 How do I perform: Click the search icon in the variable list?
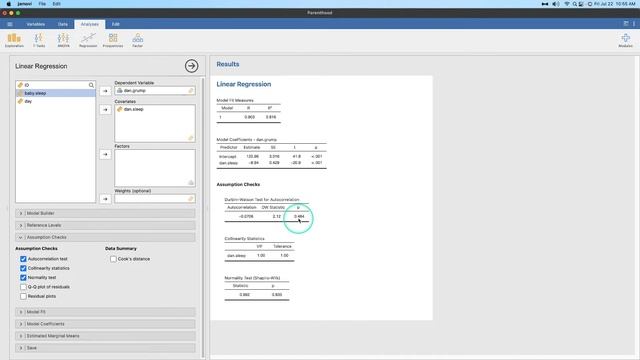click(91, 85)
